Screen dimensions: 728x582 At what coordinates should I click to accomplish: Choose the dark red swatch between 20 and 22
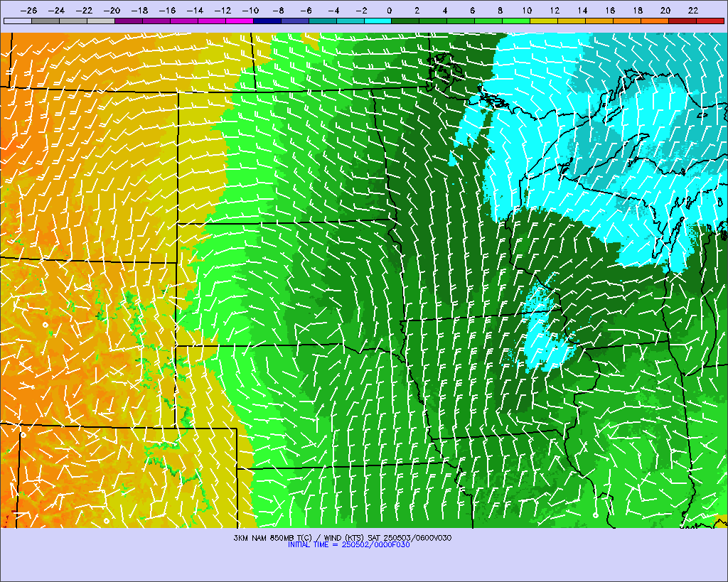(683, 21)
